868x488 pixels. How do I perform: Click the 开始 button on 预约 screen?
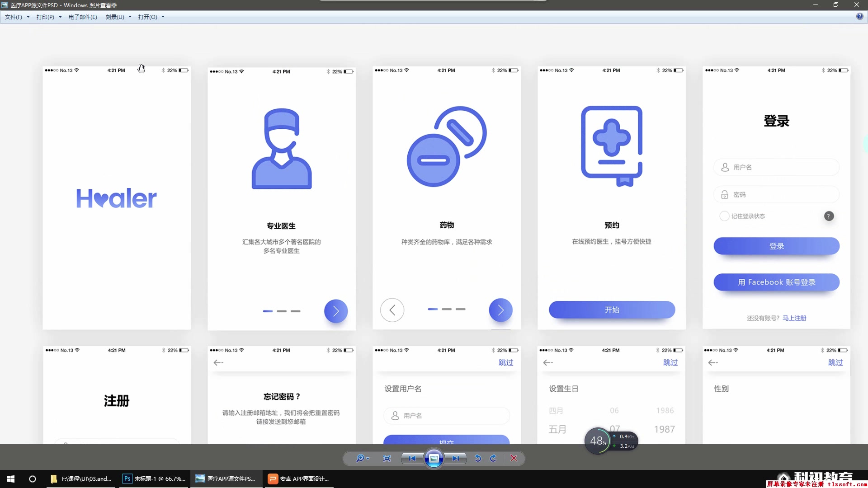click(612, 310)
